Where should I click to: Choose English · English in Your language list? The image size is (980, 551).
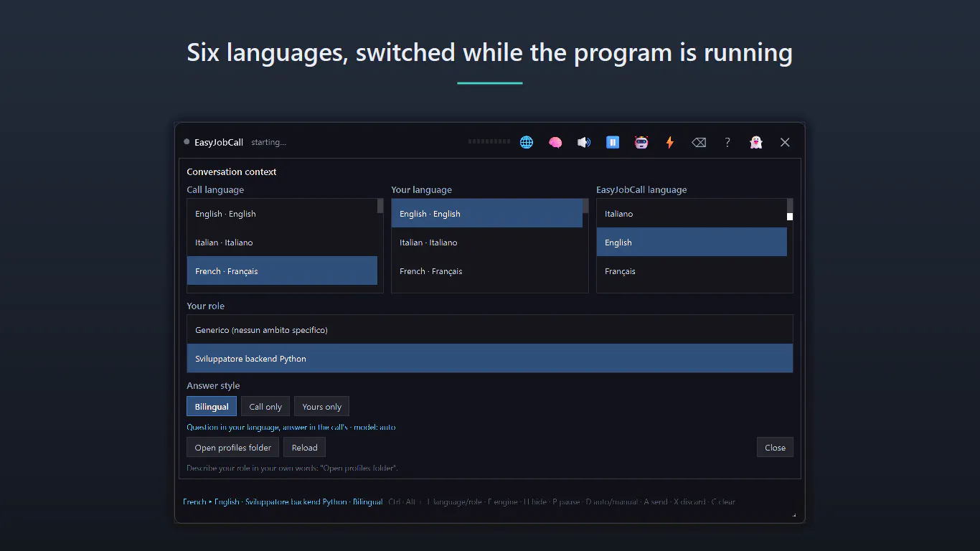pyautogui.click(x=487, y=214)
